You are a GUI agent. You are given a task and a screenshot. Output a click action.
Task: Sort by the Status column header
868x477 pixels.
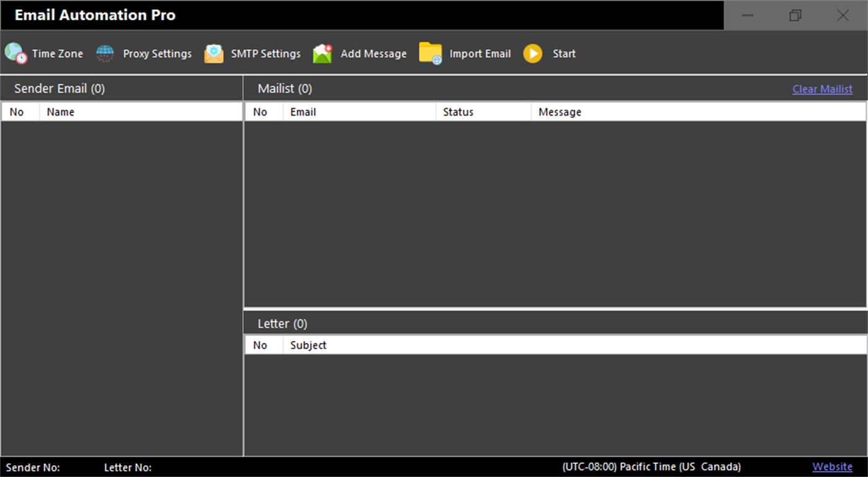click(x=459, y=112)
